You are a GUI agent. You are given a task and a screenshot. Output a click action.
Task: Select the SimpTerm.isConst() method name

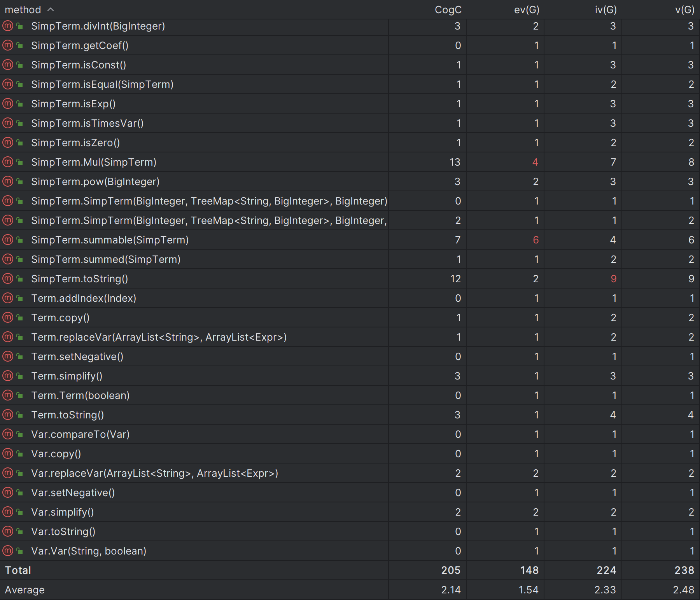pos(79,65)
